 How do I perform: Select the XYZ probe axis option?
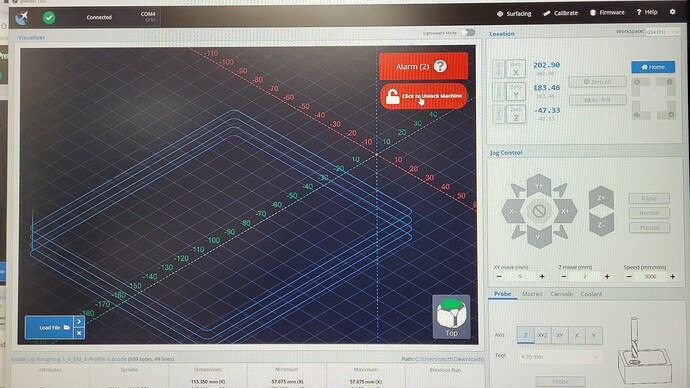tap(543, 335)
